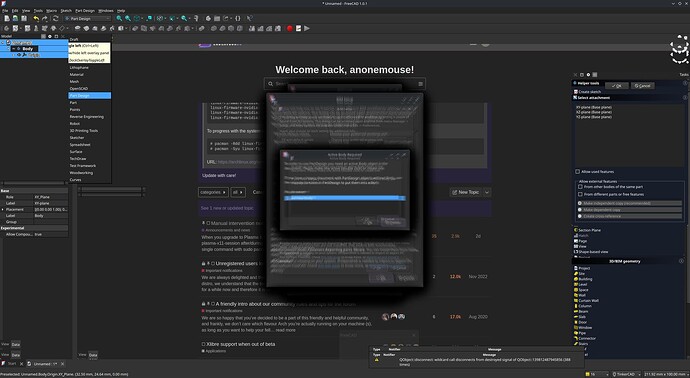Click the Create sketch helper tool
Screen dimensions: 690x378
589,92
